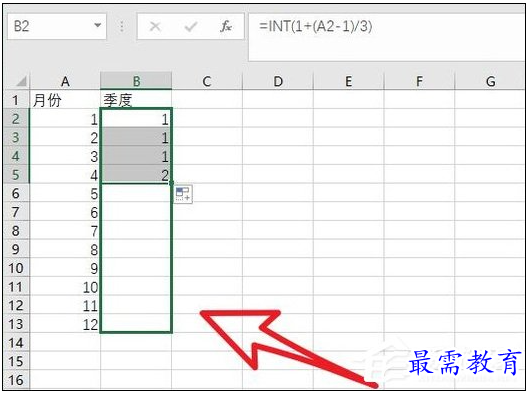Image resolution: width=530 pixels, height=394 pixels.
Task: Select row 4 header
Action: click(x=16, y=156)
